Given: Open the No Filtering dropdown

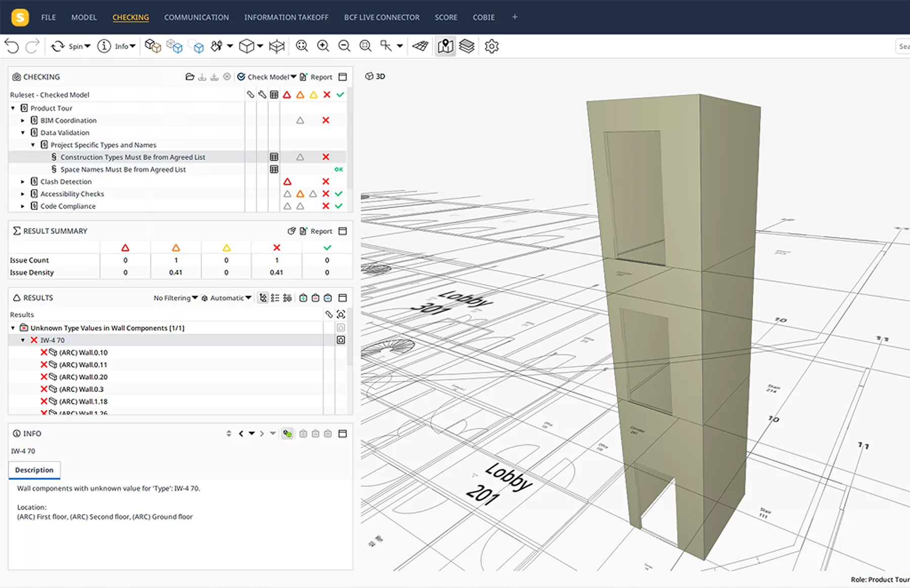Looking at the screenshot, I should (175, 298).
